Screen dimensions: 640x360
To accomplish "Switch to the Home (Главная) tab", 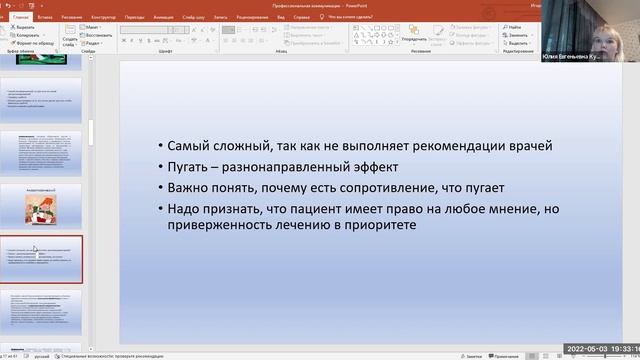I will tap(20, 17).
